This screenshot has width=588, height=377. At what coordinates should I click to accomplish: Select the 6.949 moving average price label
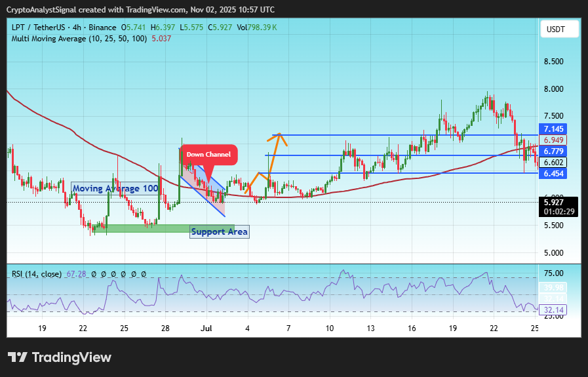click(x=553, y=140)
